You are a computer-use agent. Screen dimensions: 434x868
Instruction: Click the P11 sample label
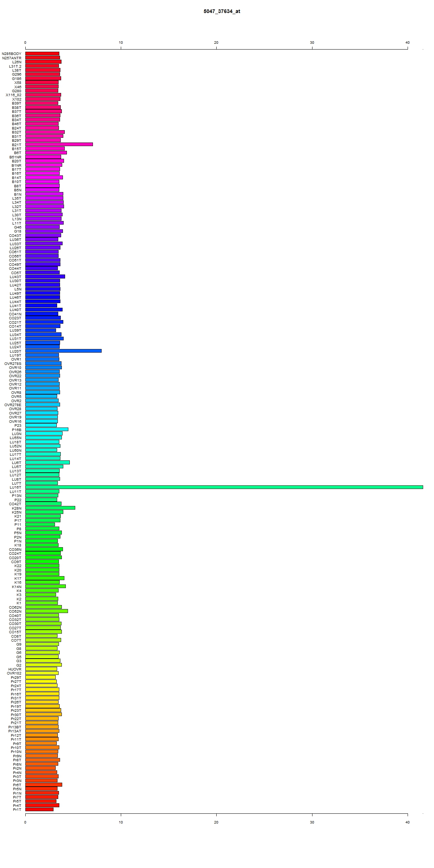pyautogui.click(x=18, y=524)
